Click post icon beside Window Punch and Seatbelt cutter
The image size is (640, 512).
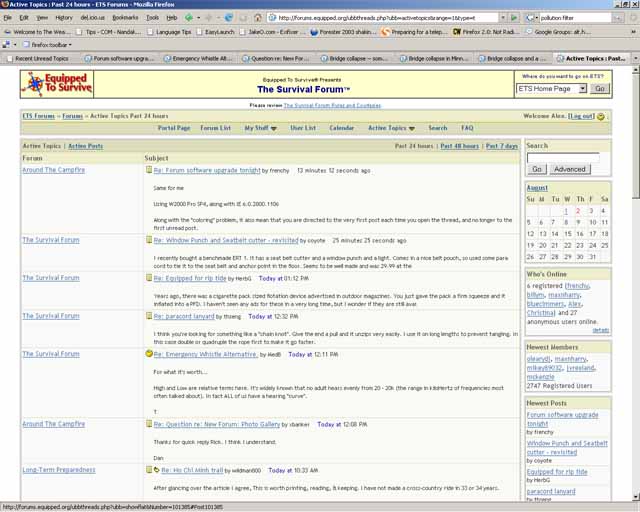[x=149, y=240]
